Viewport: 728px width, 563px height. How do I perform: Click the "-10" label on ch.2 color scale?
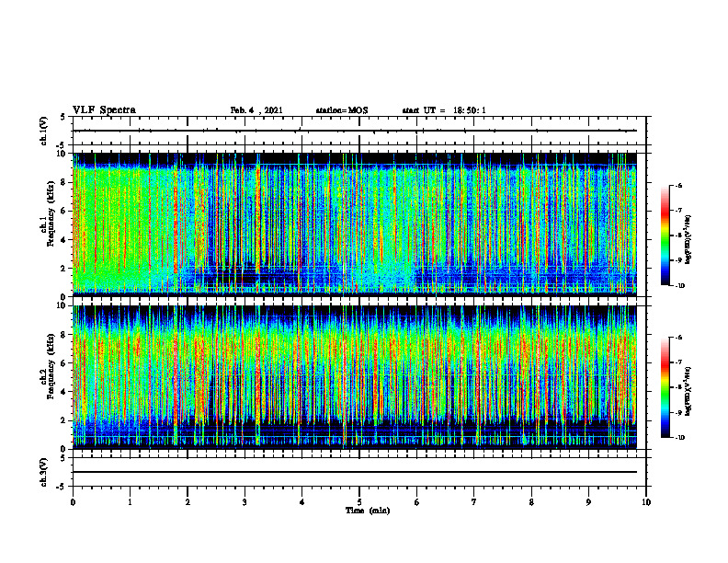679,438
